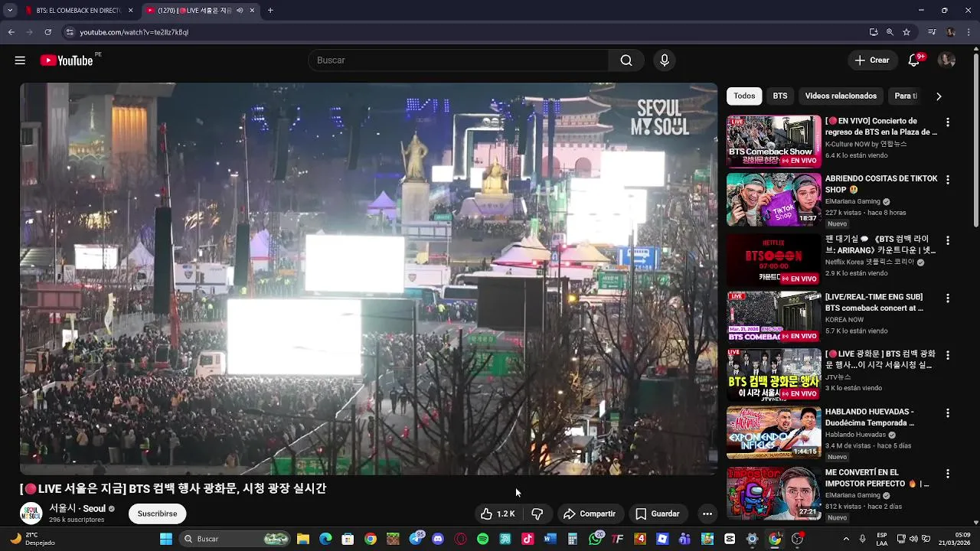The width and height of the screenshot is (980, 551).
Task: Click the Crear button
Action: click(872, 60)
